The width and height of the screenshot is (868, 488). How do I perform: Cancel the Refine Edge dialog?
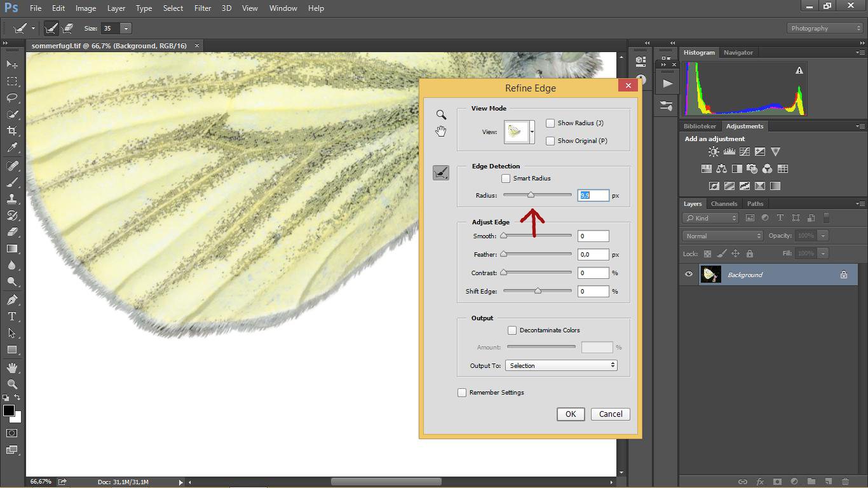(x=609, y=414)
